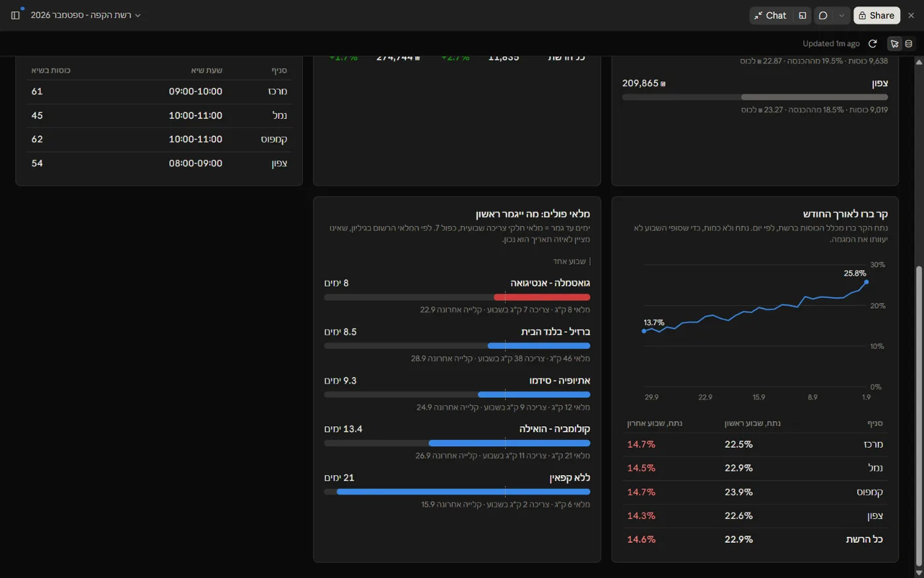The height and width of the screenshot is (578, 924).
Task: Click the card title 'קר ברו לאורך החודש'
Action: (x=845, y=214)
